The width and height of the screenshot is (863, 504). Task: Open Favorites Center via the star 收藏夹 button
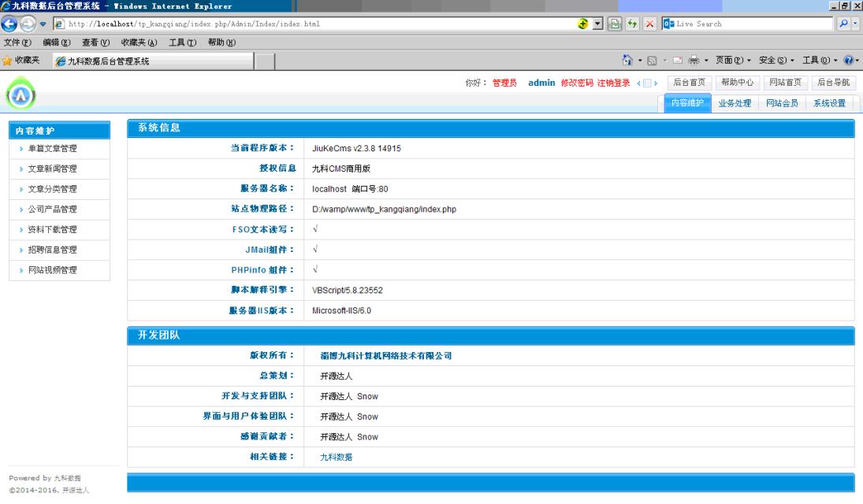(x=21, y=61)
